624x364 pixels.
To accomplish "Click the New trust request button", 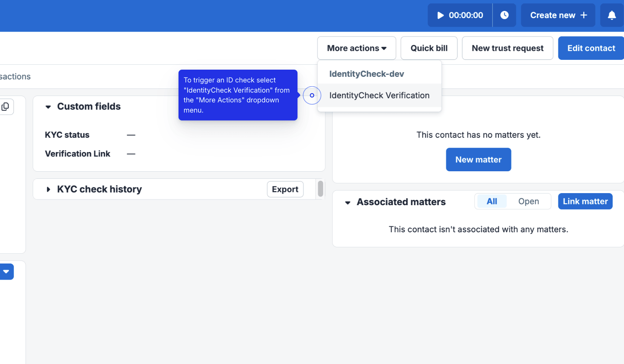I will click(507, 48).
